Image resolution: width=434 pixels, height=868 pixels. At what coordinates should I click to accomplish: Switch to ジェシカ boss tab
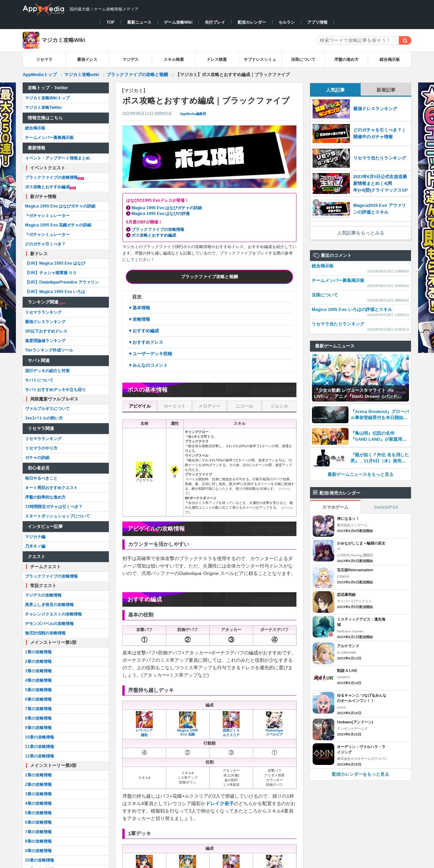[279, 406]
